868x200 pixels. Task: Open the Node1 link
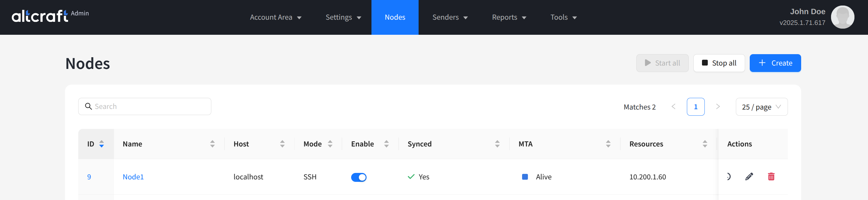click(x=133, y=177)
